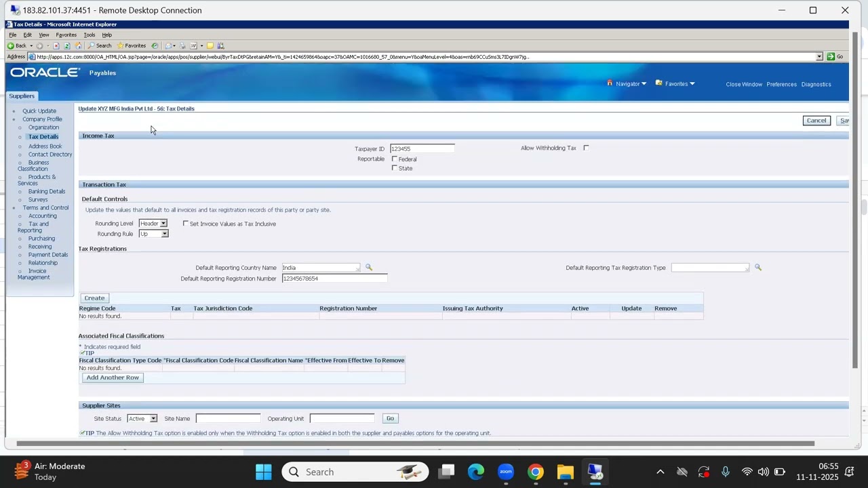This screenshot has width=868, height=488.
Task: Click the IE Home icon
Action: coord(78,45)
